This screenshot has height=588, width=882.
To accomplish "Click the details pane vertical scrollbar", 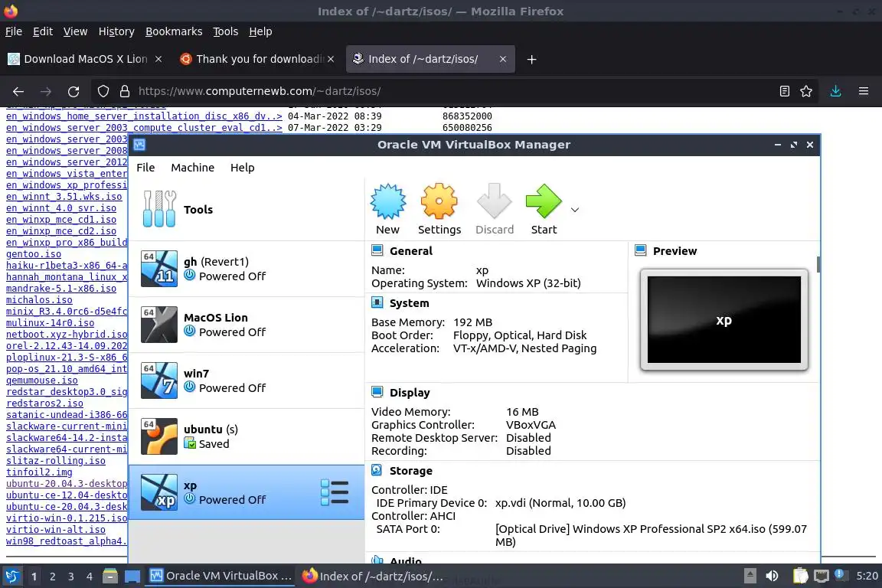I will (x=818, y=264).
